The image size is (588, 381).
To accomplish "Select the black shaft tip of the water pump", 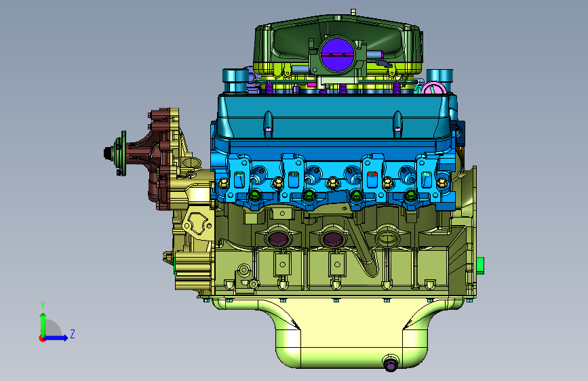I will click(x=108, y=153).
